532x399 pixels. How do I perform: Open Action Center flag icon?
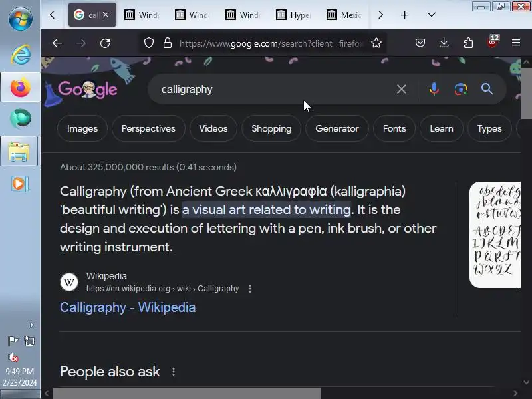[13, 340]
